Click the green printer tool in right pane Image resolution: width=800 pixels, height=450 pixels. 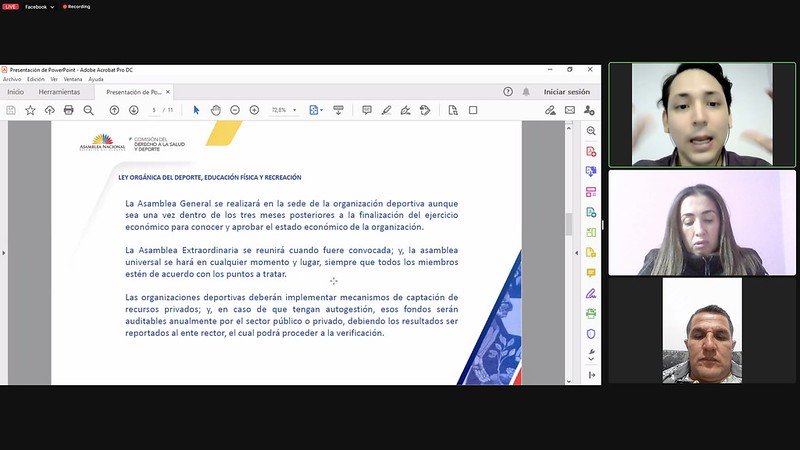click(591, 313)
